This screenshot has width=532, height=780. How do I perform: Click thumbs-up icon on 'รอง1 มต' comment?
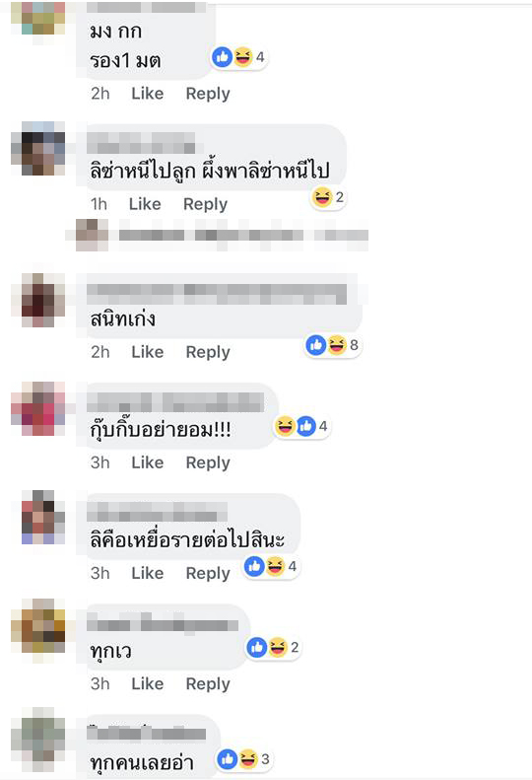223,57
